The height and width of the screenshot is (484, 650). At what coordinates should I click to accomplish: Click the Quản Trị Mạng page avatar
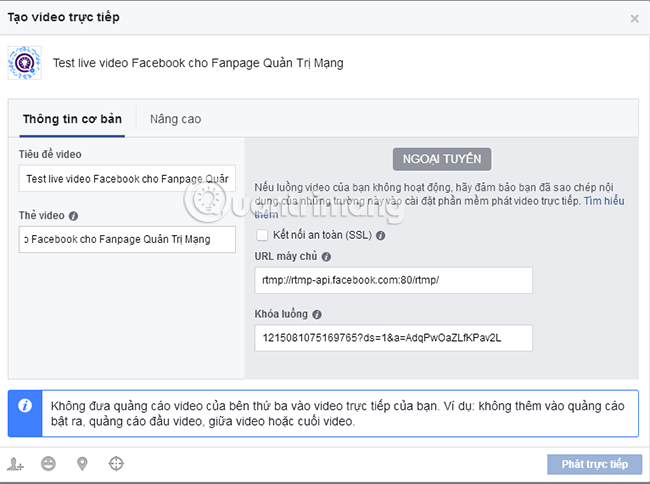pos(24,63)
